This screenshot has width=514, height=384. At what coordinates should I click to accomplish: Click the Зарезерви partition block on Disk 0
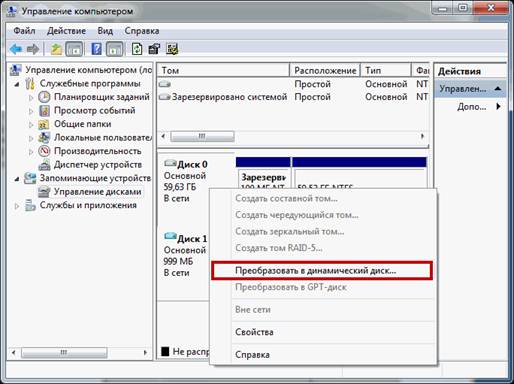pyautogui.click(x=263, y=178)
